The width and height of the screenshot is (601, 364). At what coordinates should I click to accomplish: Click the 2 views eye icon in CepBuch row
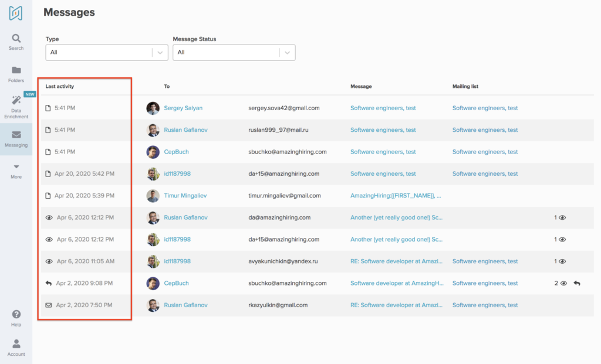click(563, 283)
